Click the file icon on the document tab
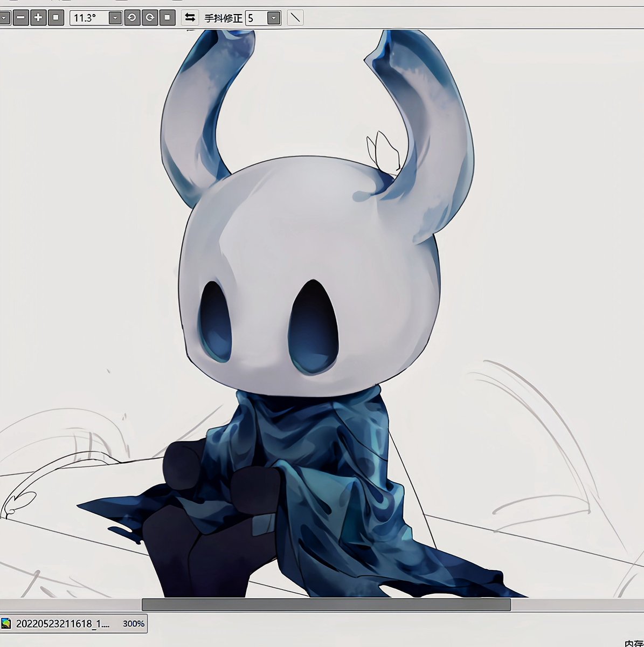This screenshot has height=647, width=644. (6, 624)
